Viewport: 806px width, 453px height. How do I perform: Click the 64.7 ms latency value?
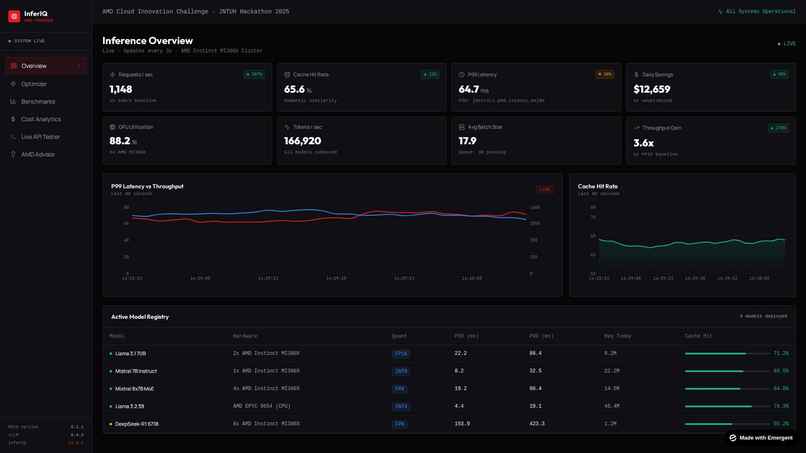(x=469, y=89)
